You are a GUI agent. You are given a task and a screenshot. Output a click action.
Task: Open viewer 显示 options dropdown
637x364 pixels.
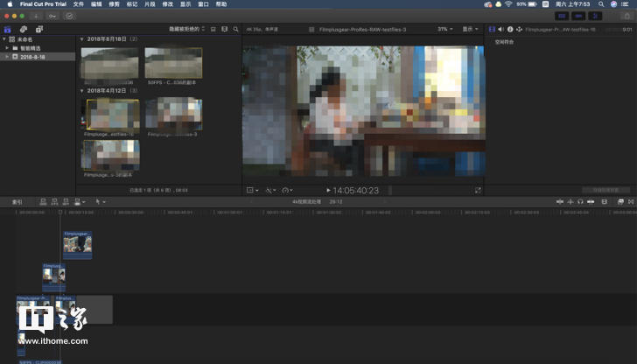tap(470, 29)
